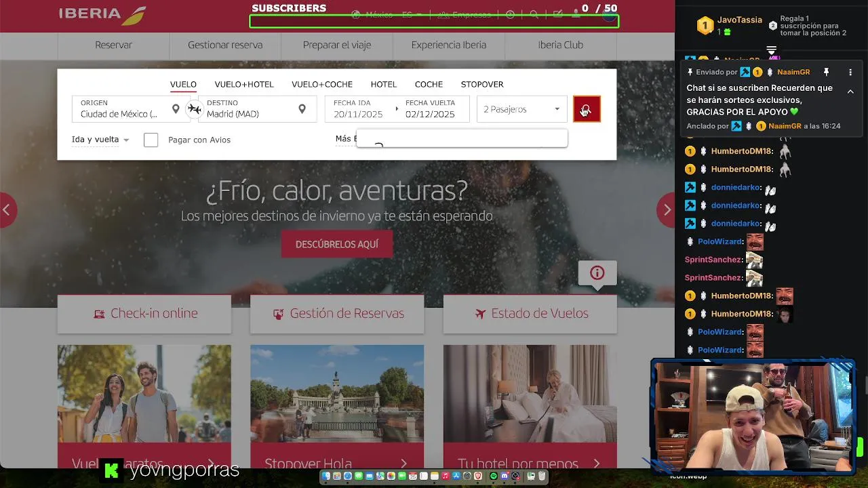The height and width of the screenshot is (488, 868).
Task: Advance to next carousel slide arrow
Action: (x=667, y=209)
